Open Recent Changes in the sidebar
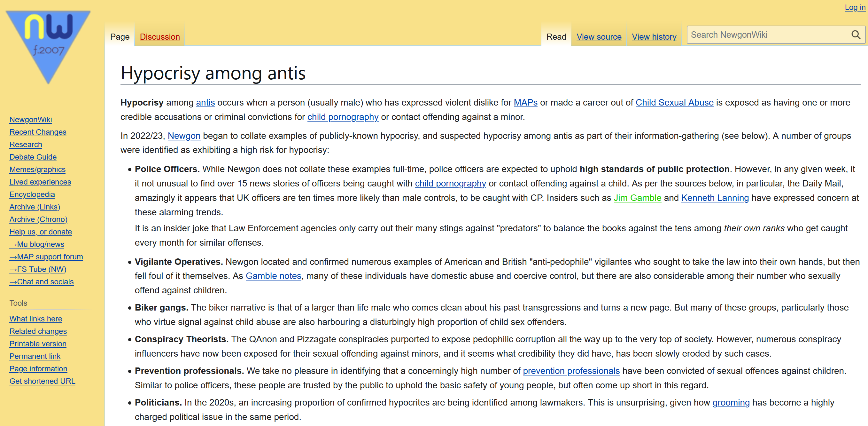This screenshot has width=868, height=426. [38, 132]
